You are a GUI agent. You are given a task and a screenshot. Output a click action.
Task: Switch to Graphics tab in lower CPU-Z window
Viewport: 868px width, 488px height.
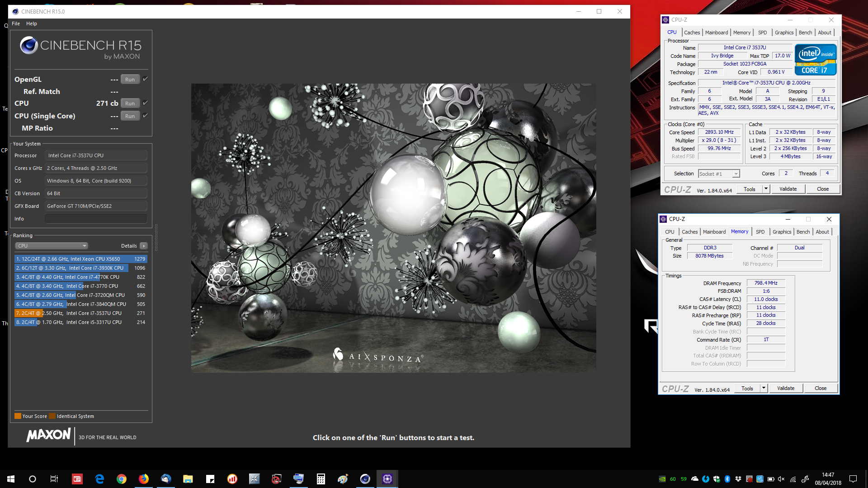coord(782,232)
